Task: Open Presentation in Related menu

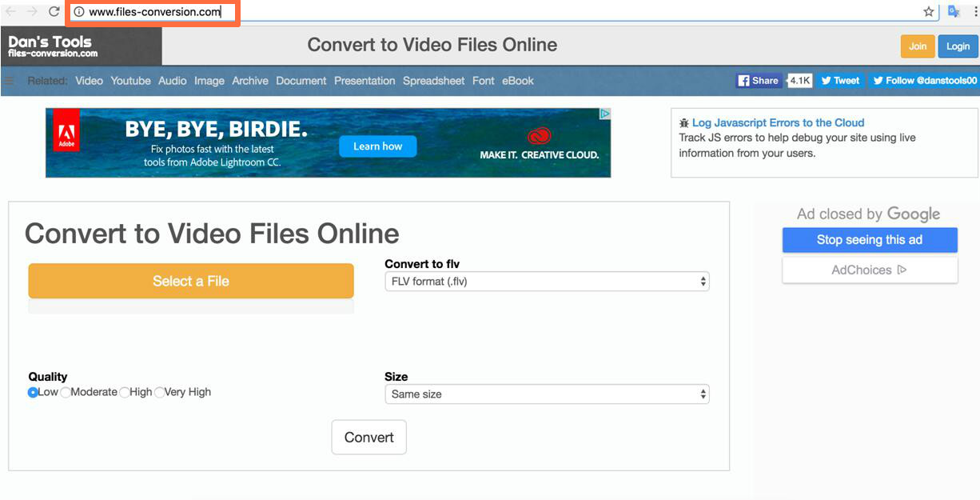Action: (x=365, y=81)
